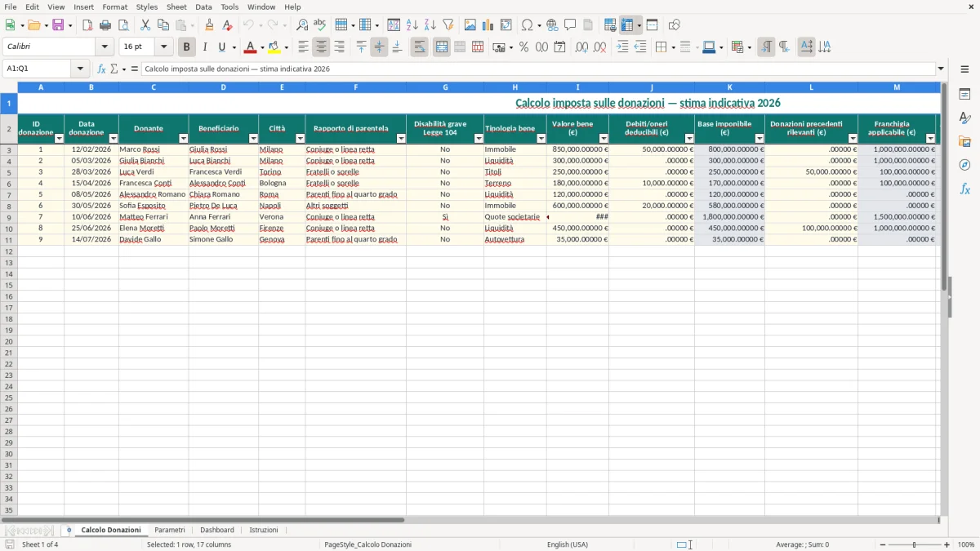Click the 100% zoom level in status bar
980x551 pixels.
click(966, 544)
